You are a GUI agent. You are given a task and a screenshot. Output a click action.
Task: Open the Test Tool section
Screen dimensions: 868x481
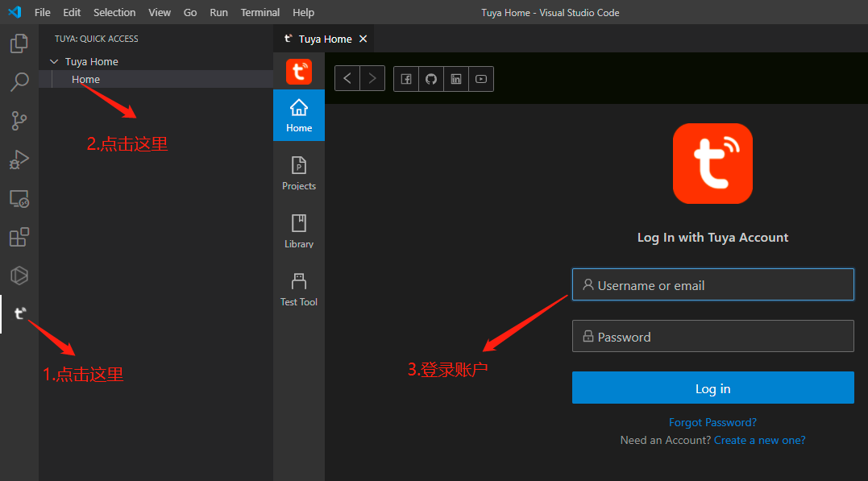(x=299, y=289)
